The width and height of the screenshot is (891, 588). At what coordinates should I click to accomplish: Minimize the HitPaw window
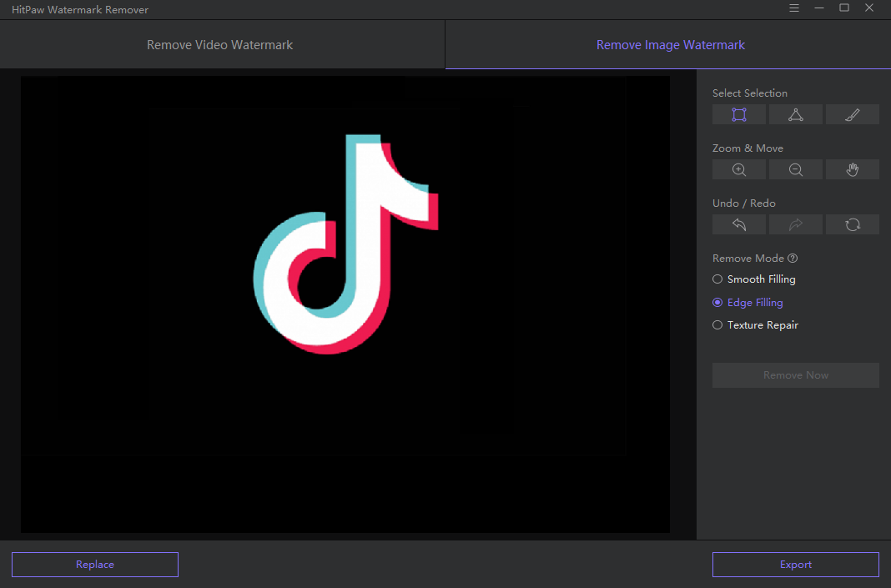coord(818,8)
